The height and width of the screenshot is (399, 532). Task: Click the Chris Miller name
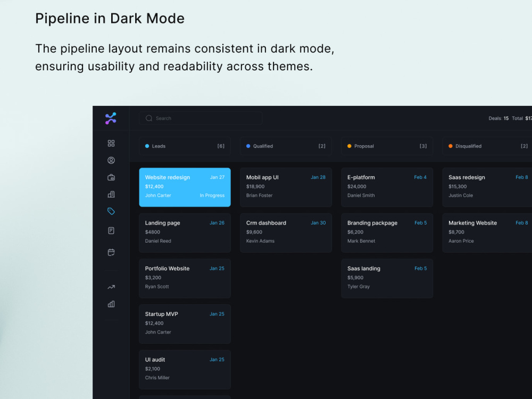coord(157,378)
